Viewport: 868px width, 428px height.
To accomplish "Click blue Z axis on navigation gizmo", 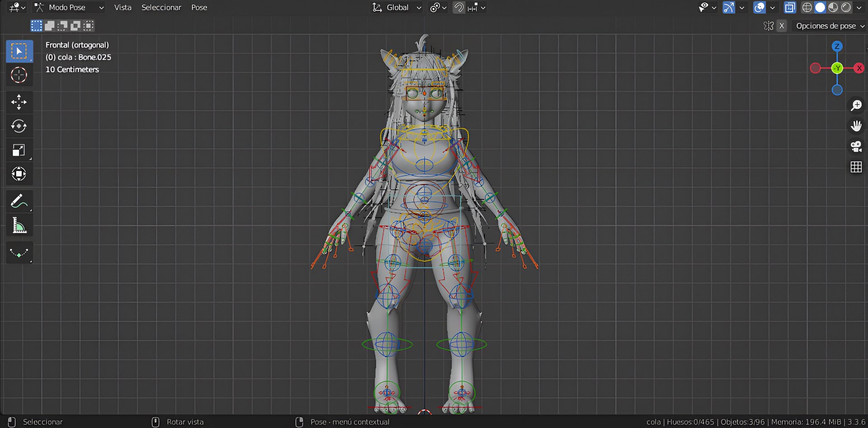I will click(837, 46).
